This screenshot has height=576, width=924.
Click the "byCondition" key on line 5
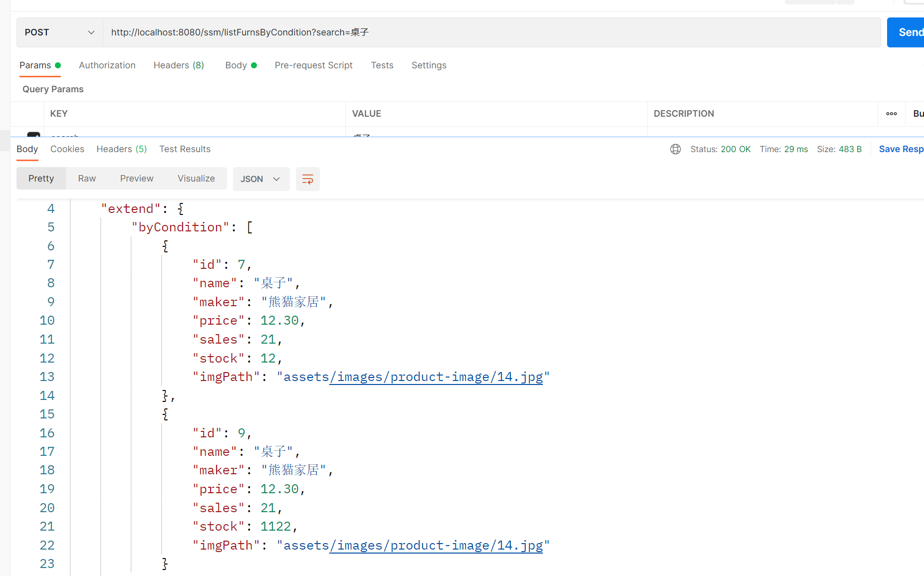tap(180, 227)
